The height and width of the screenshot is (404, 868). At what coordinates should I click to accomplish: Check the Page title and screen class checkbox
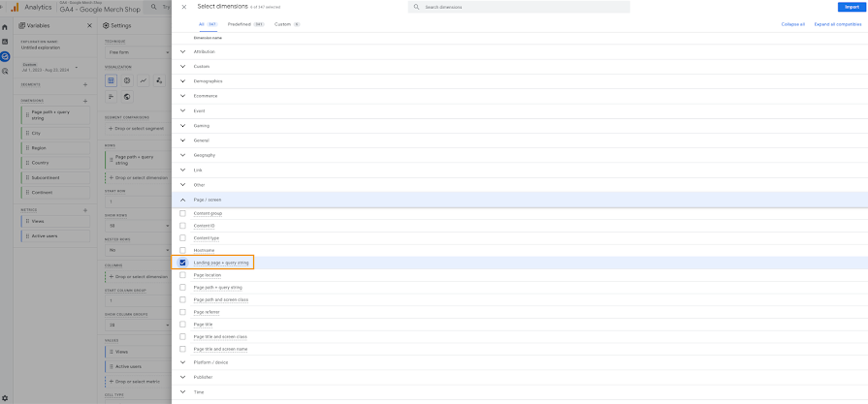click(x=182, y=336)
